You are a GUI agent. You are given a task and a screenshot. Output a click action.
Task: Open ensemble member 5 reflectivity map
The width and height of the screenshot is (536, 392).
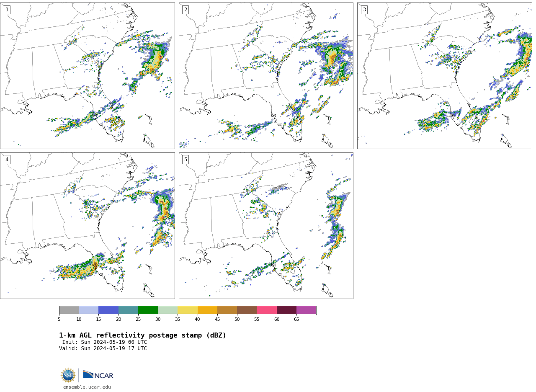[266, 226]
